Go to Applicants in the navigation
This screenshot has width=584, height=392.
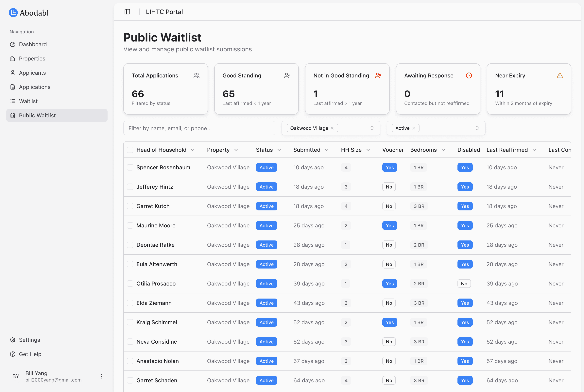click(x=32, y=73)
